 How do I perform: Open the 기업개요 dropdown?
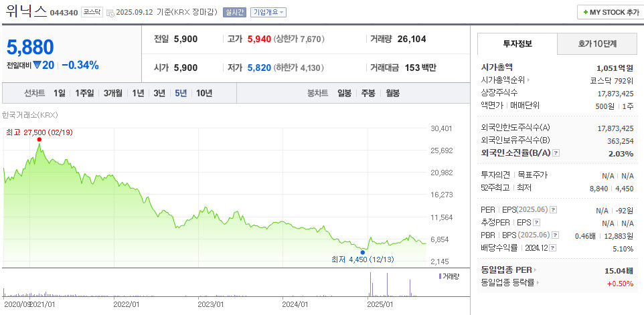coord(268,12)
